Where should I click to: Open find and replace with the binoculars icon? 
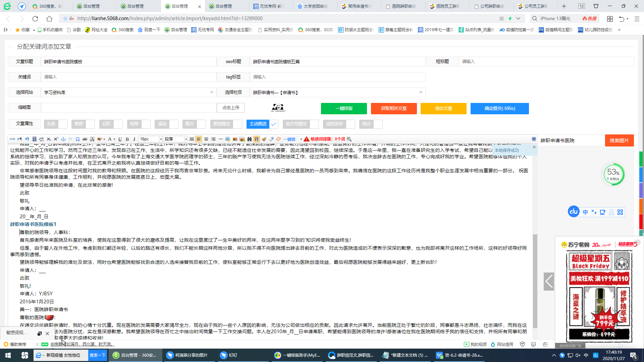pyautogui.click(x=249, y=139)
